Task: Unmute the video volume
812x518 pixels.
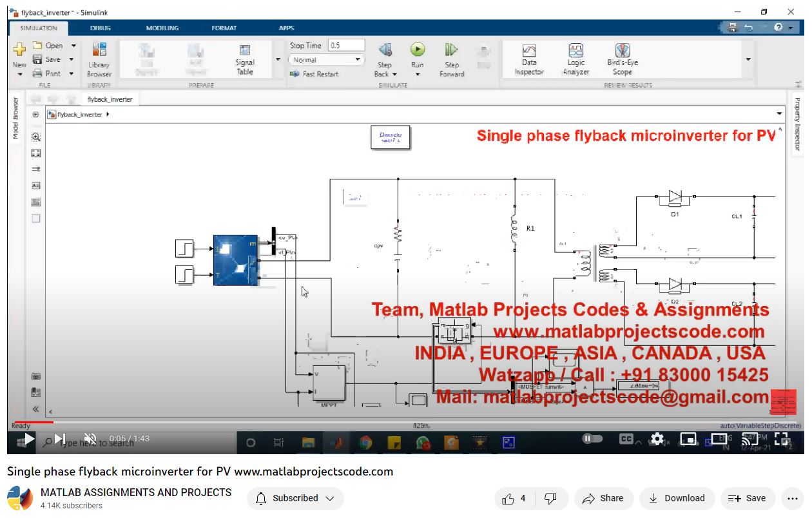Action: tap(91, 439)
